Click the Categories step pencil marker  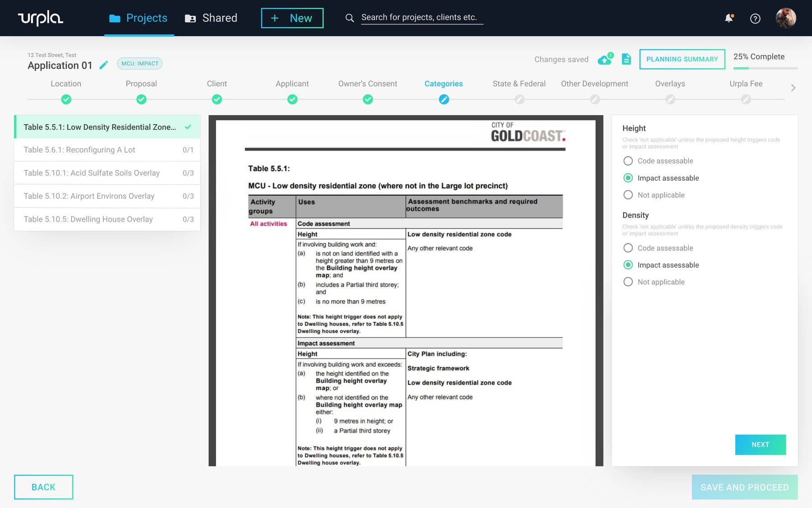pyautogui.click(x=444, y=99)
